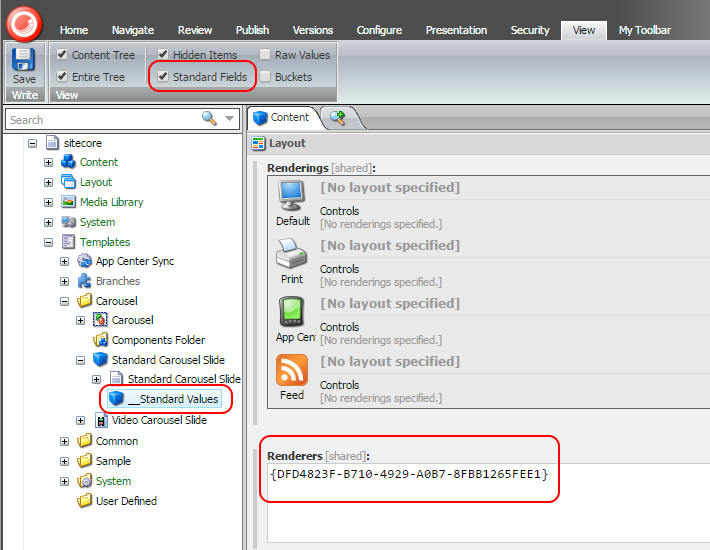Expand the Content tree node
The height and width of the screenshot is (550, 710).
[48, 163]
